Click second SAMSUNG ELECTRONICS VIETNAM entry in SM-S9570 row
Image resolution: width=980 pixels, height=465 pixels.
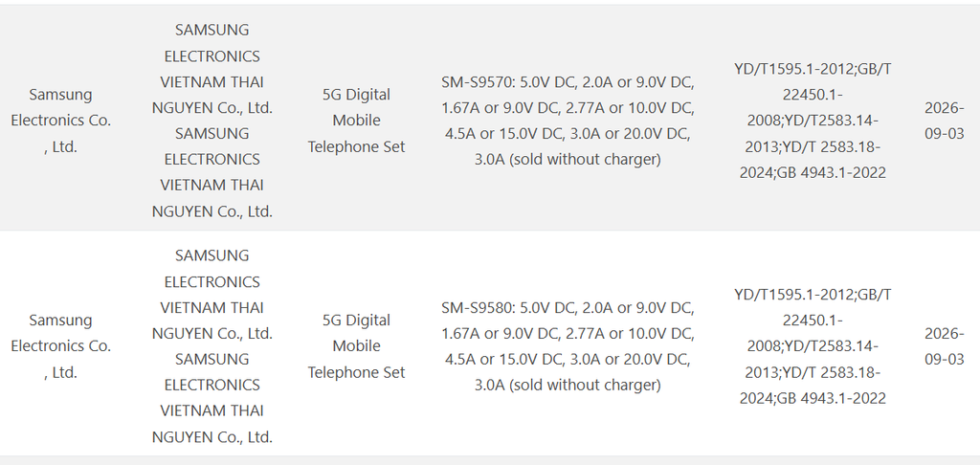click(x=212, y=172)
